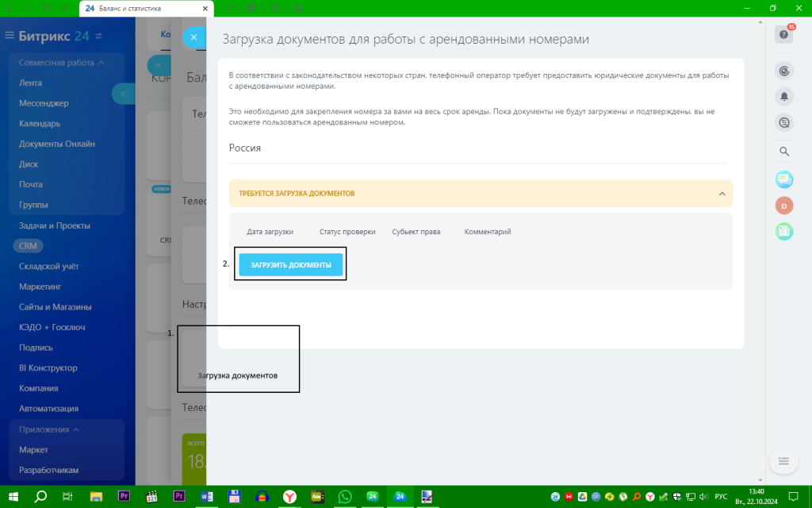Open Microsoft Word from the taskbar
The height and width of the screenshot is (508, 812).
(x=206, y=497)
